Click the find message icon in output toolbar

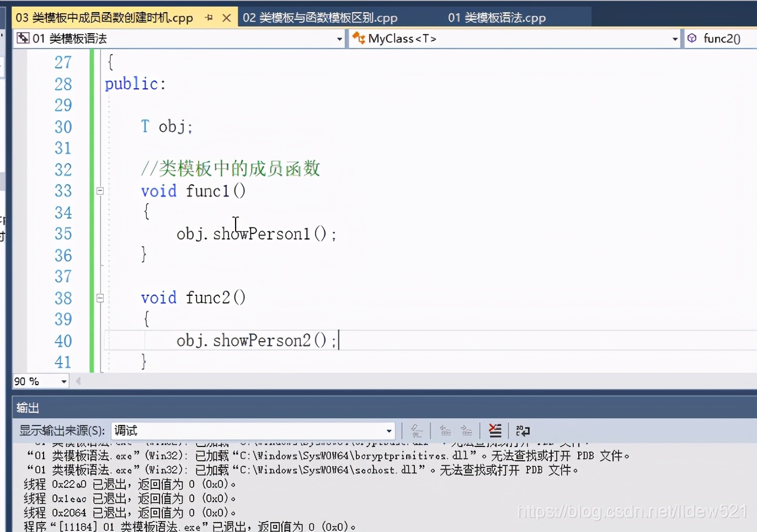tap(417, 430)
